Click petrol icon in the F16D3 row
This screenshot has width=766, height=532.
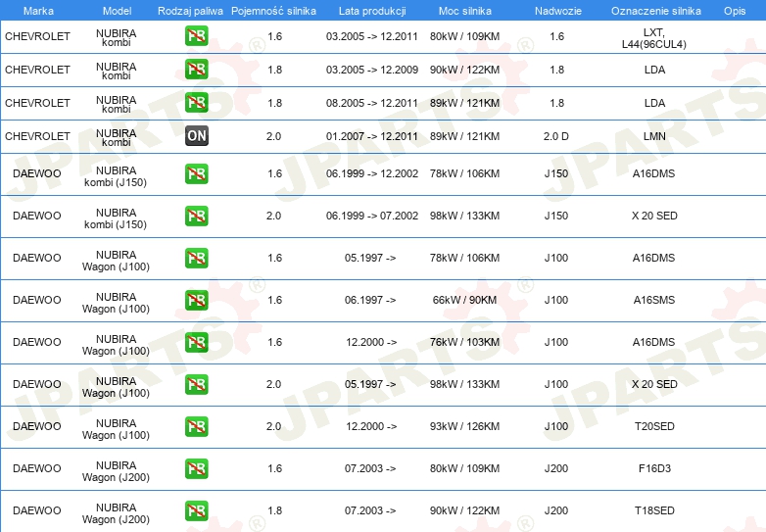coord(197,468)
